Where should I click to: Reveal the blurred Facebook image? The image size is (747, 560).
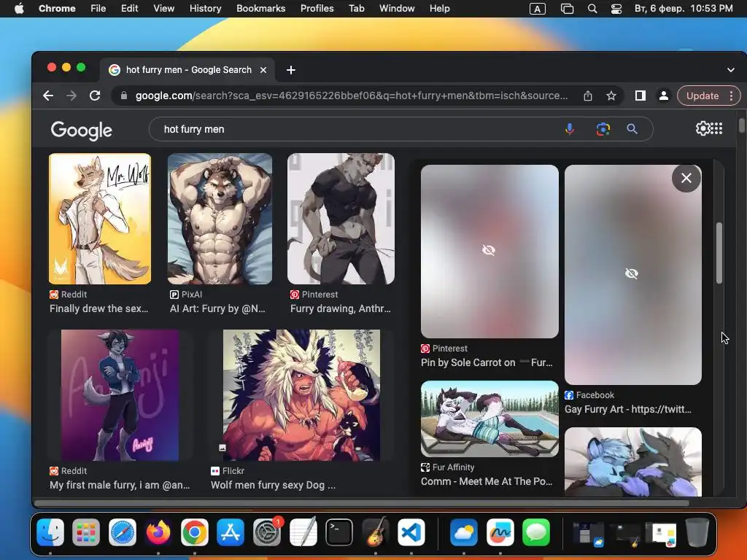point(632,274)
